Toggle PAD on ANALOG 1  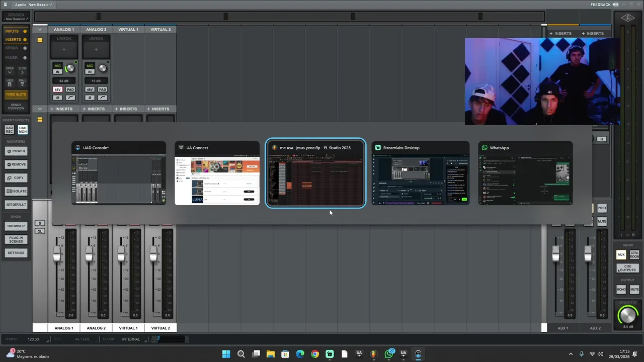click(x=70, y=89)
